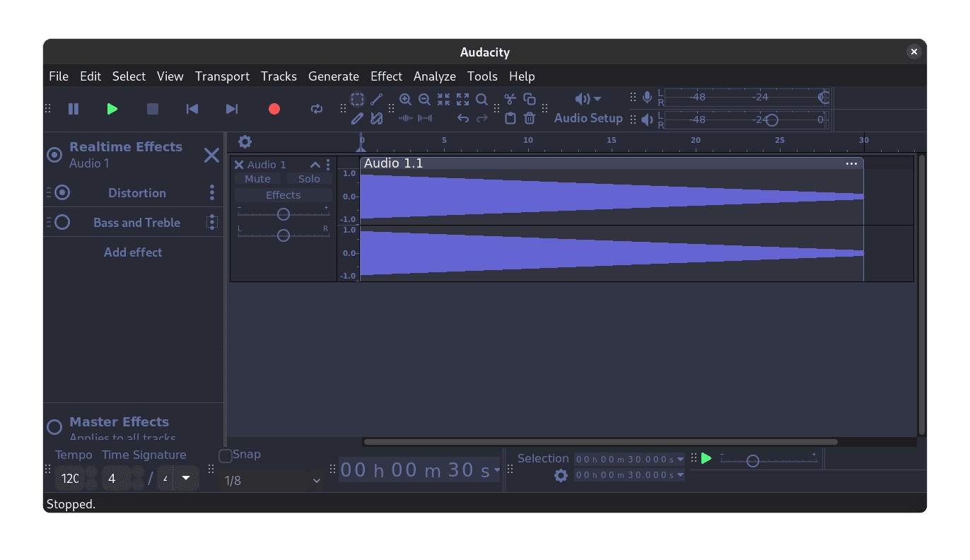The width and height of the screenshot is (970, 560).
Task: Open the 1/8 snap interval dropdown
Action: [272, 480]
